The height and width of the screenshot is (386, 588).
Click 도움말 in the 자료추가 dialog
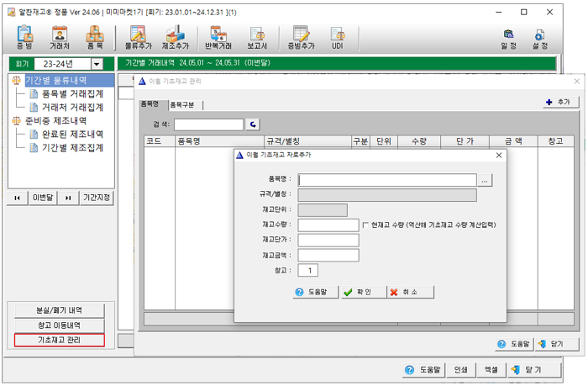(x=315, y=292)
